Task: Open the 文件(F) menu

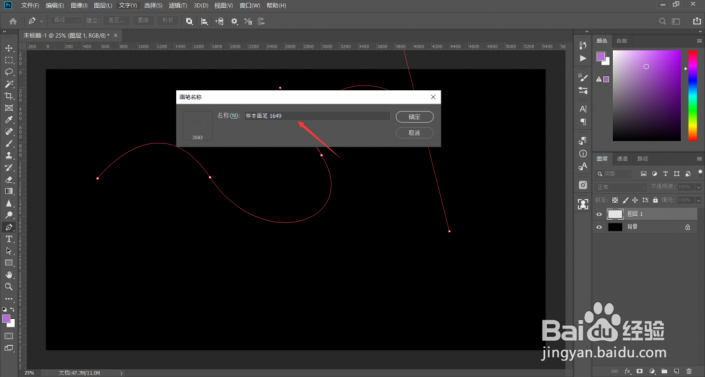Action: click(30, 5)
